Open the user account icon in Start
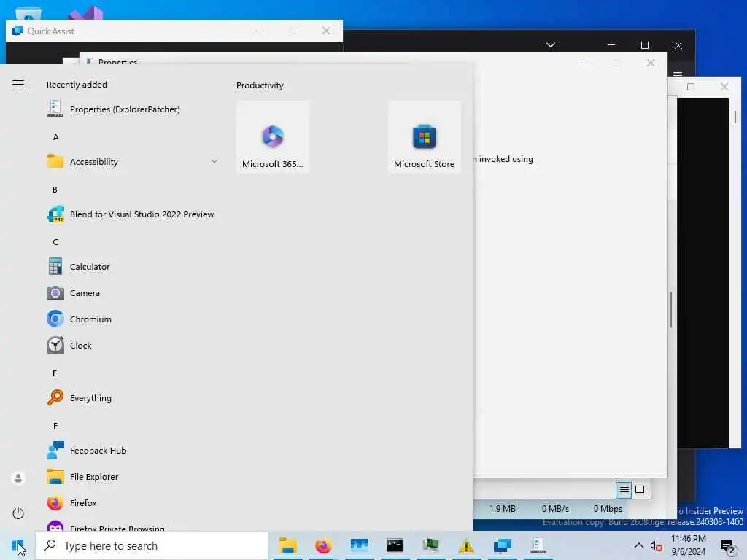The height and width of the screenshot is (560, 747). coord(18,478)
